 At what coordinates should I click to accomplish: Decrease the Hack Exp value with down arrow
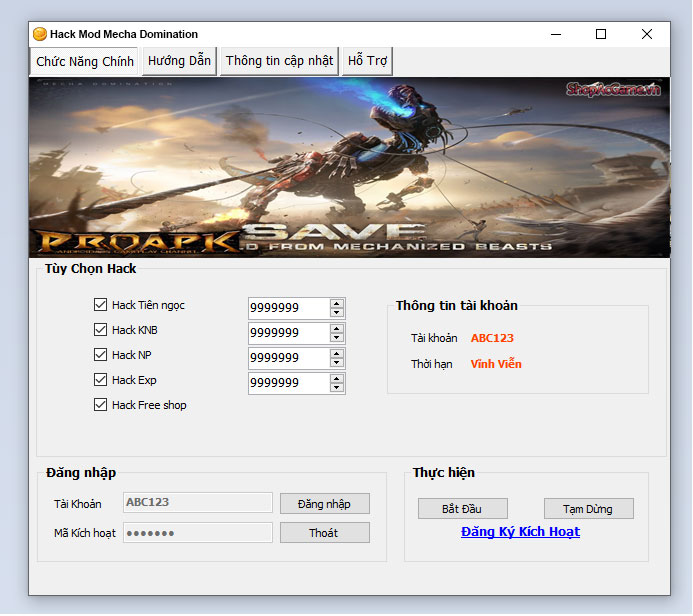(x=337, y=388)
